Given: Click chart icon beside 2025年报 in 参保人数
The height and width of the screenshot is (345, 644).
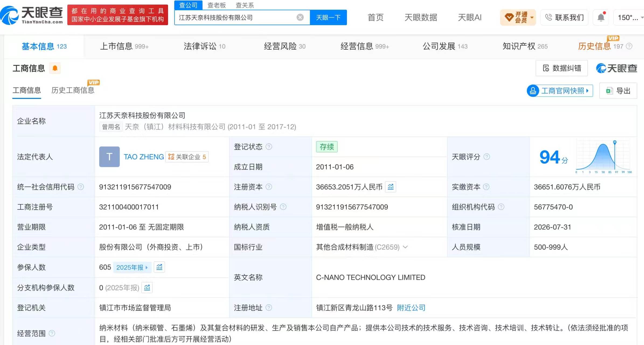Looking at the screenshot, I should [159, 267].
